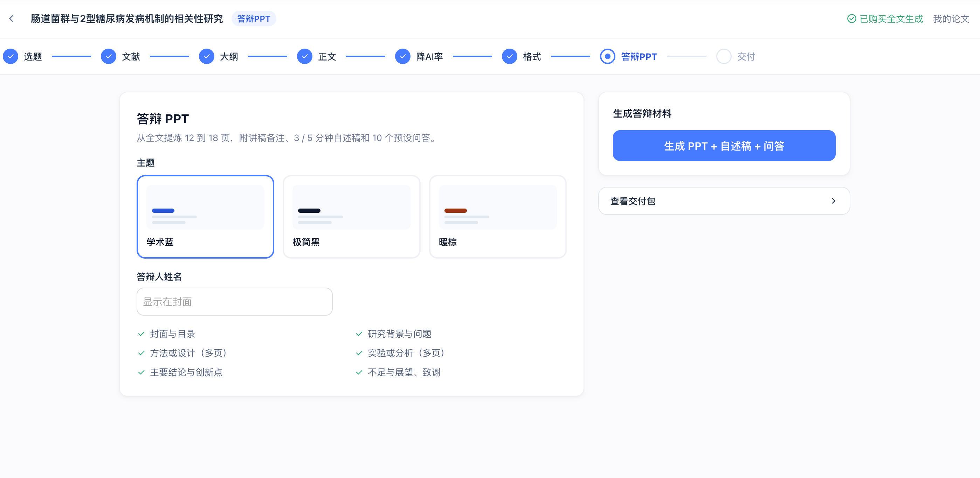Switch to the 正文 step label

tap(327, 57)
